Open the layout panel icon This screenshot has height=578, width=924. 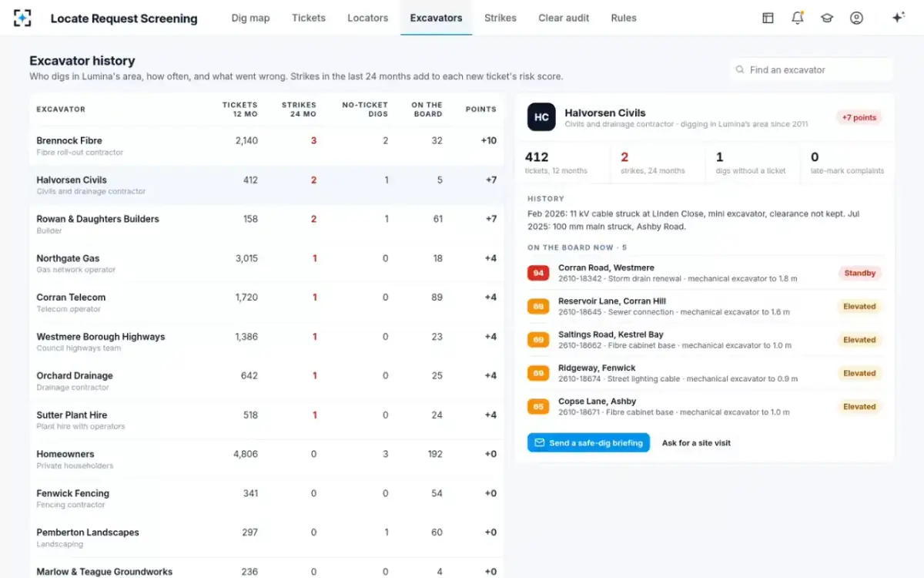(x=768, y=18)
